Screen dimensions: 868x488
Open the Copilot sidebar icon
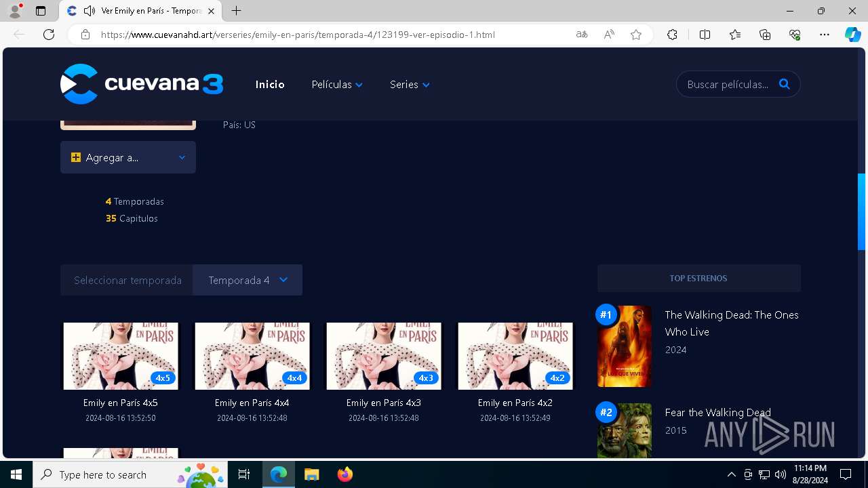852,35
